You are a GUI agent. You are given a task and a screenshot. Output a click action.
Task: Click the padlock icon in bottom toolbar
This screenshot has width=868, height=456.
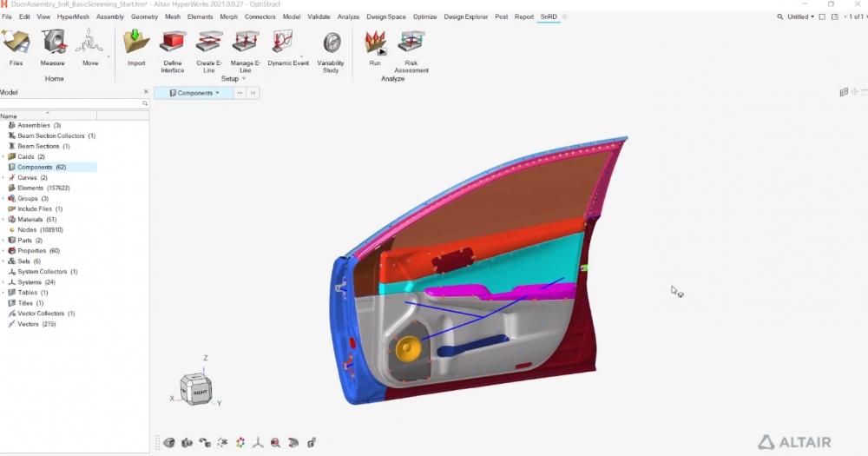point(312,442)
